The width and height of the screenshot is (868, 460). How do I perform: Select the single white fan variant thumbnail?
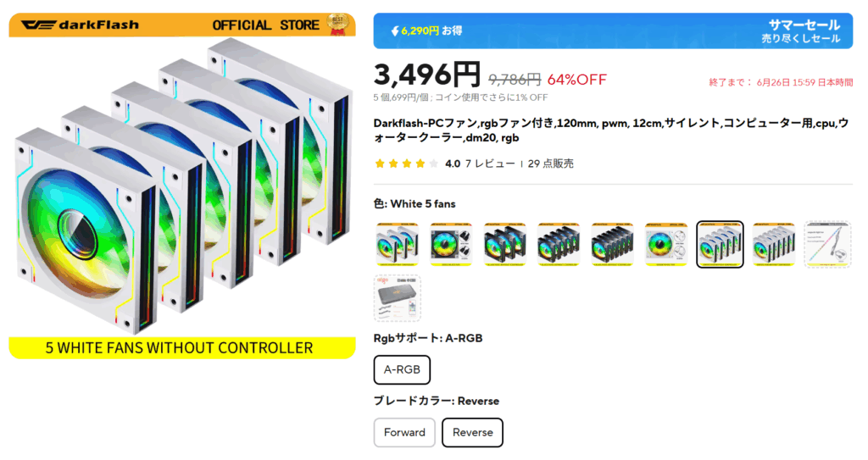(x=666, y=244)
